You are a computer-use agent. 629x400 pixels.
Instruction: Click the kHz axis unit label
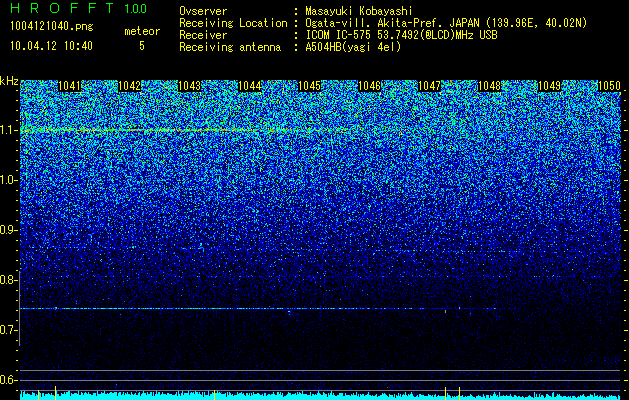(x=9, y=81)
